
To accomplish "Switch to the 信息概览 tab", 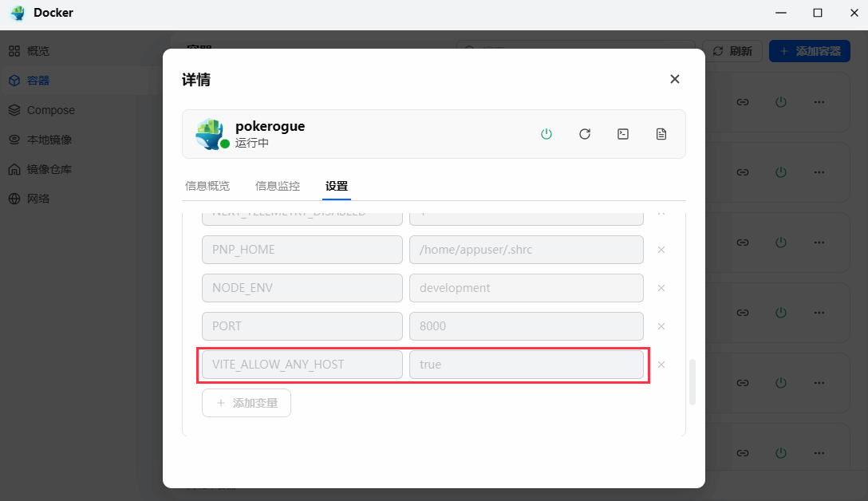I will 207,186.
